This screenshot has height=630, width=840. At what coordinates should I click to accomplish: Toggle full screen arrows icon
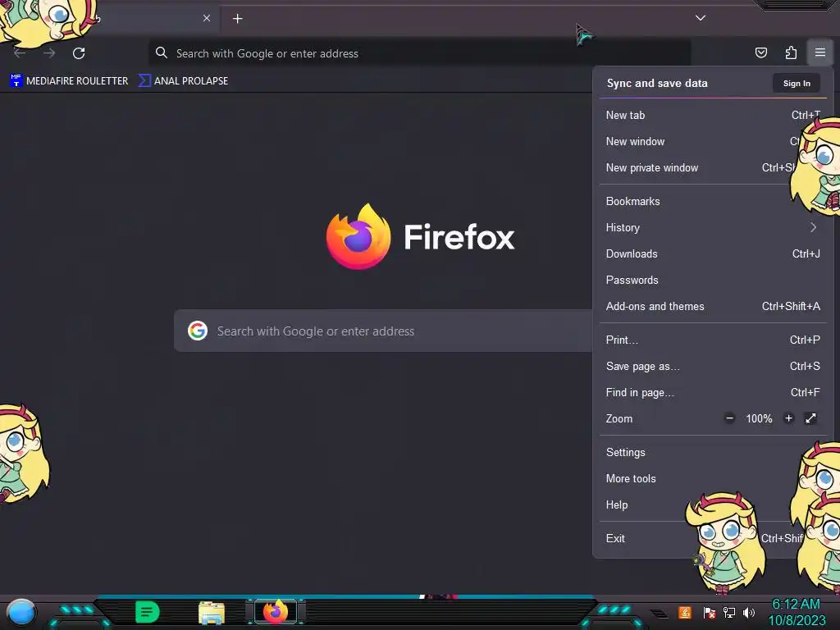coord(810,418)
